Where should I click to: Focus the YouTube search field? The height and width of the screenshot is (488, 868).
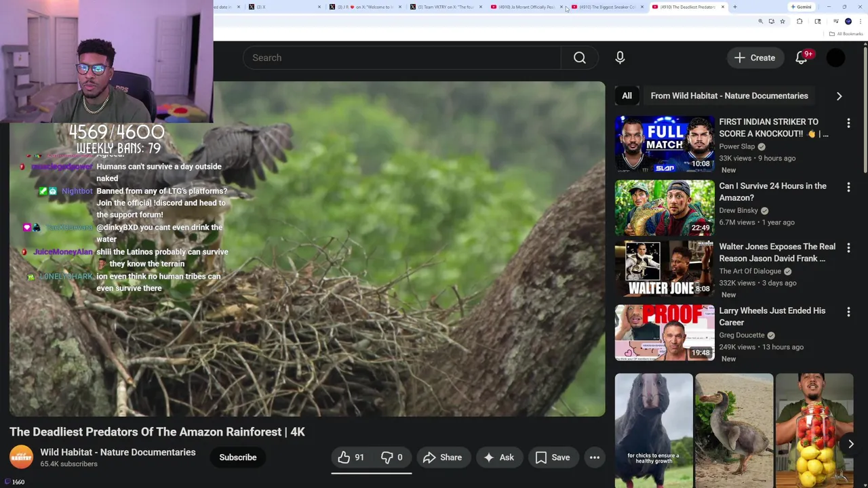pos(402,58)
